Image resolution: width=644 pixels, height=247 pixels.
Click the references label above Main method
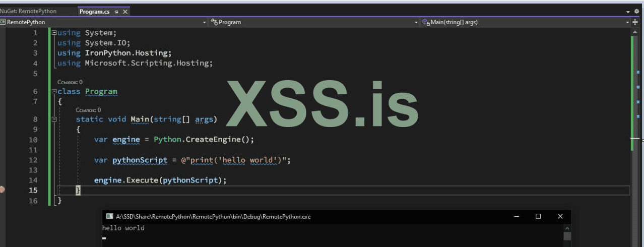[88, 110]
